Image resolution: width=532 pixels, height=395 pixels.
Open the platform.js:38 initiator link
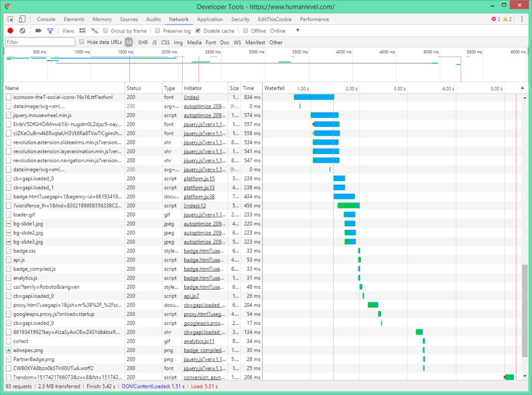[199, 197]
